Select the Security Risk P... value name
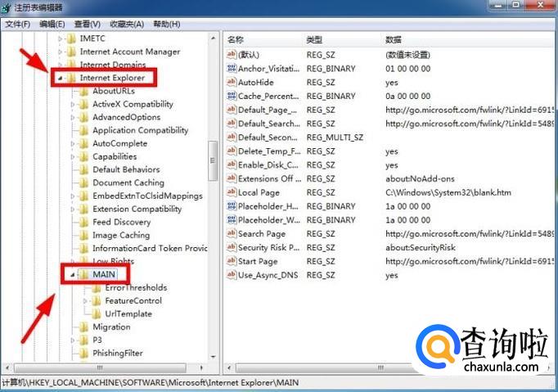 (268, 247)
